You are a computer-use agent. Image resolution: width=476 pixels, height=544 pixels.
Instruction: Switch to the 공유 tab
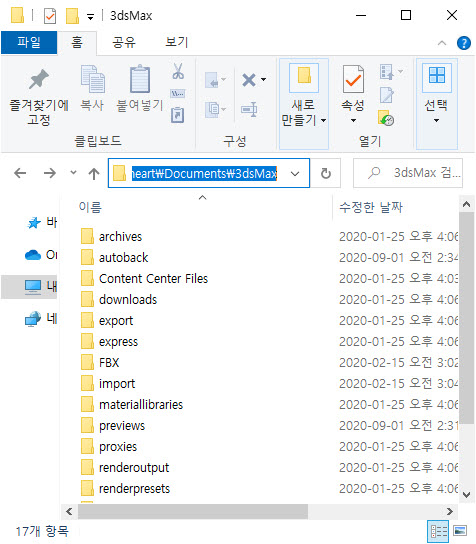point(124,43)
